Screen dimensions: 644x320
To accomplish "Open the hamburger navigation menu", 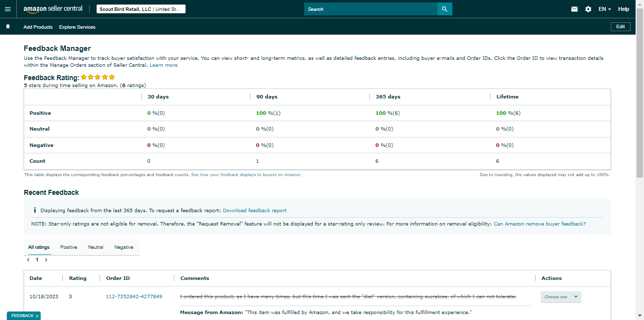I will pos(7,9).
